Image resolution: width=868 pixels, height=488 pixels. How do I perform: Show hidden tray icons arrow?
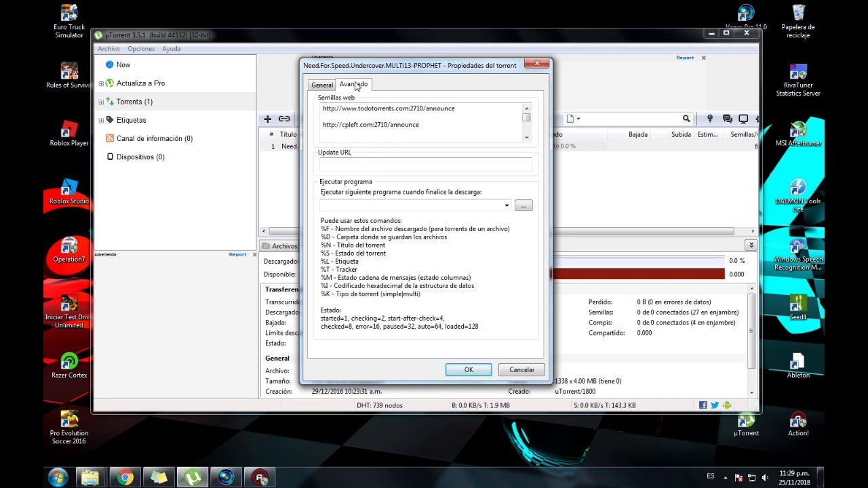(x=726, y=477)
